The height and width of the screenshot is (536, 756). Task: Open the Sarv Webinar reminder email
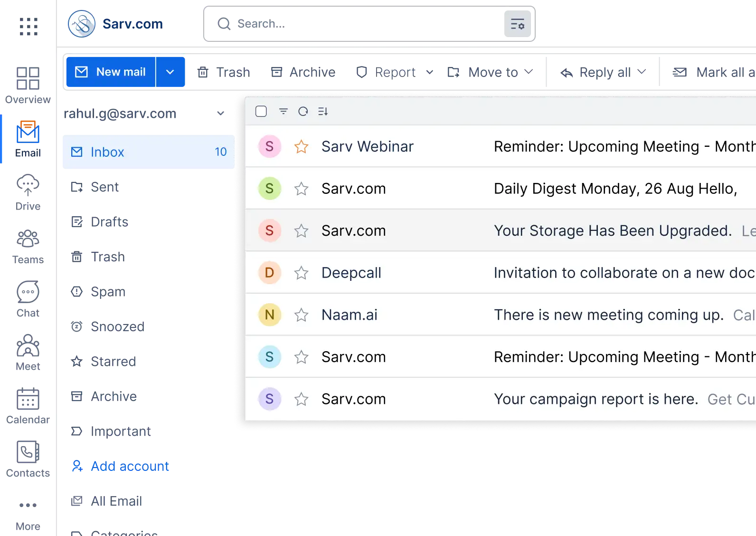pyautogui.click(x=501, y=146)
